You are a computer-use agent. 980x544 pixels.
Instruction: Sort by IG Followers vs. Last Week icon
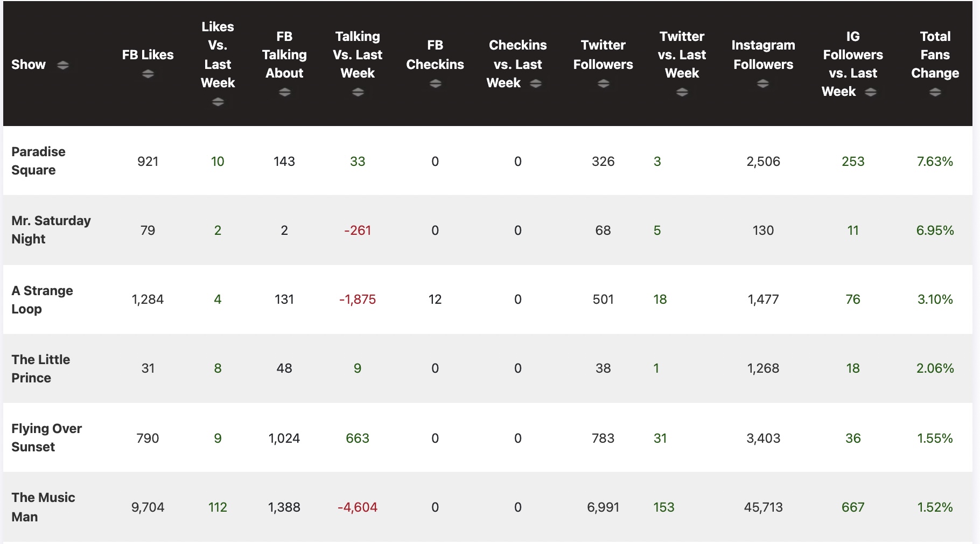(x=870, y=93)
